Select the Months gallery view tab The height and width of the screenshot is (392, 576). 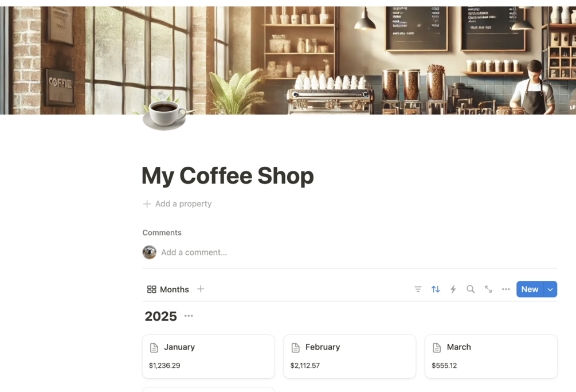[x=168, y=289]
